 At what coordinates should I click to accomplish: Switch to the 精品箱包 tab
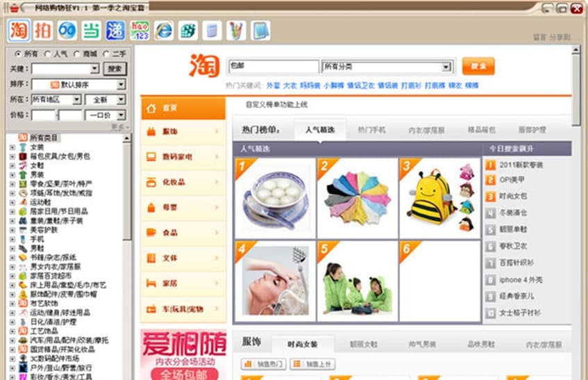tap(481, 130)
